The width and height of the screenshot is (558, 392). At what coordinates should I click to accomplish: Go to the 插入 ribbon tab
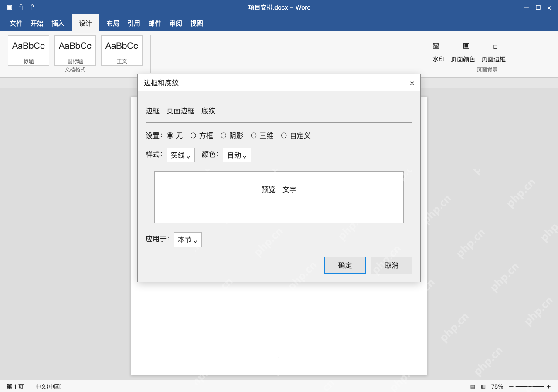coord(58,23)
